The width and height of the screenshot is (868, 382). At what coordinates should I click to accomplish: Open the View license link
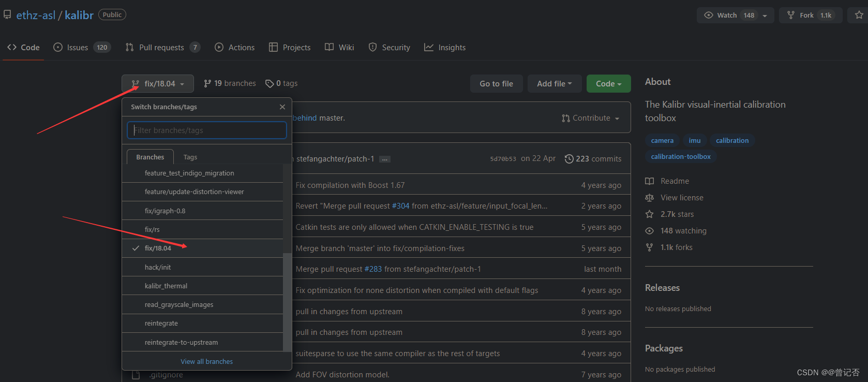pyautogui.click(x=675, y=198)
